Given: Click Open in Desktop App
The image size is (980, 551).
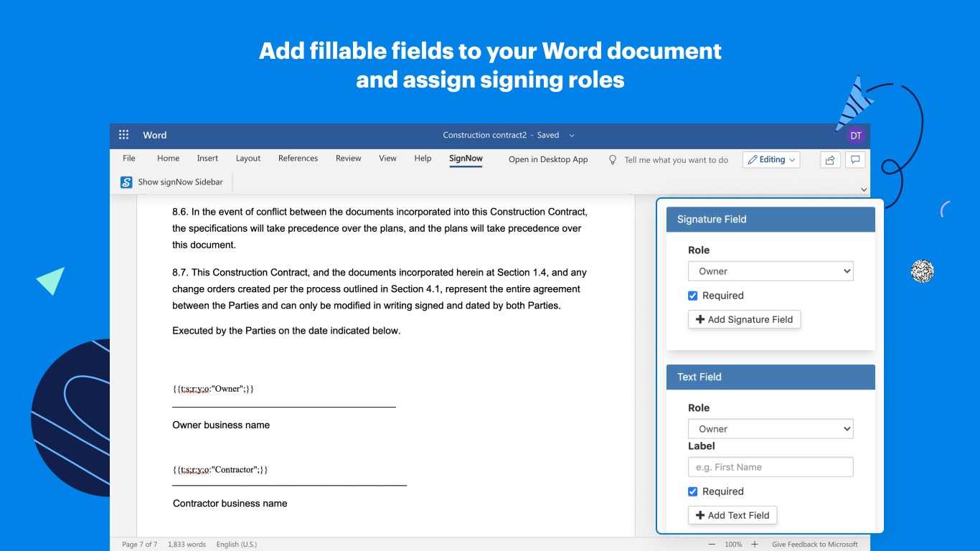Looking at the screenshot, I should point(548,159).
